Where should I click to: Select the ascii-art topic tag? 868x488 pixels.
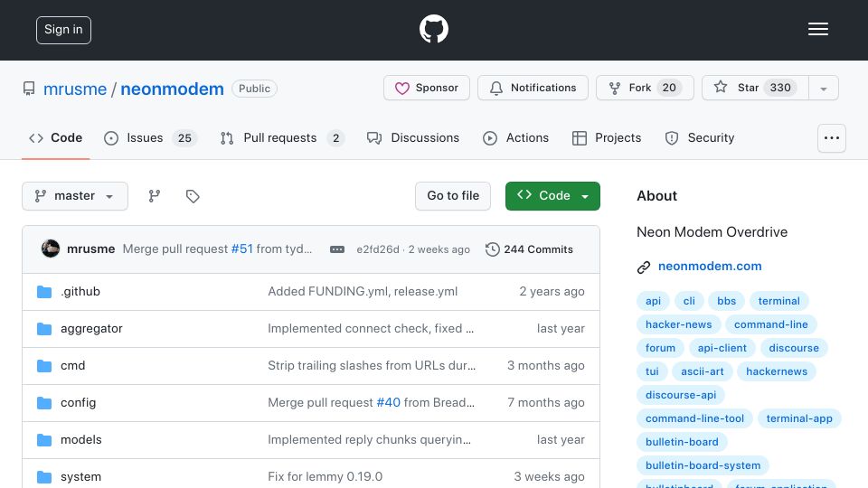point(703,371)
